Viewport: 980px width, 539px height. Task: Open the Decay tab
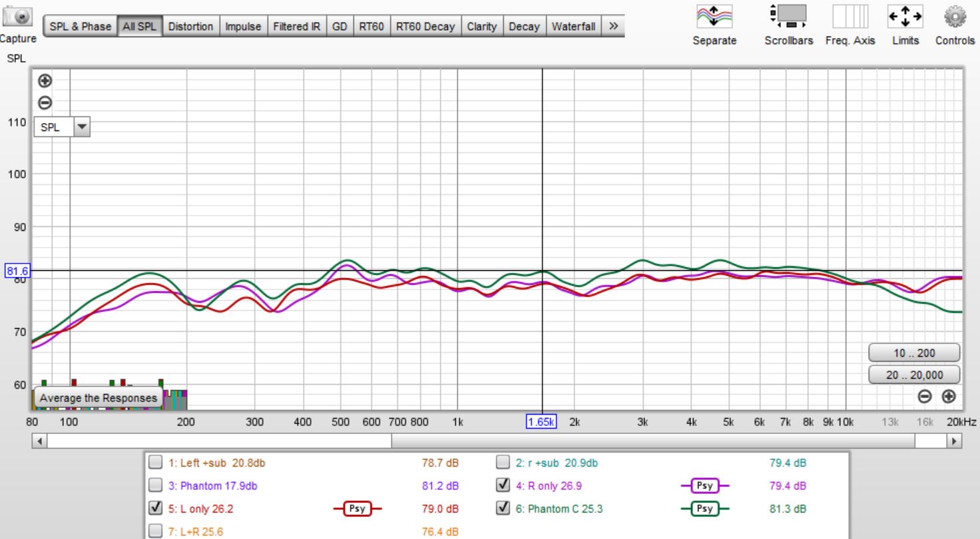coord(524,27)
